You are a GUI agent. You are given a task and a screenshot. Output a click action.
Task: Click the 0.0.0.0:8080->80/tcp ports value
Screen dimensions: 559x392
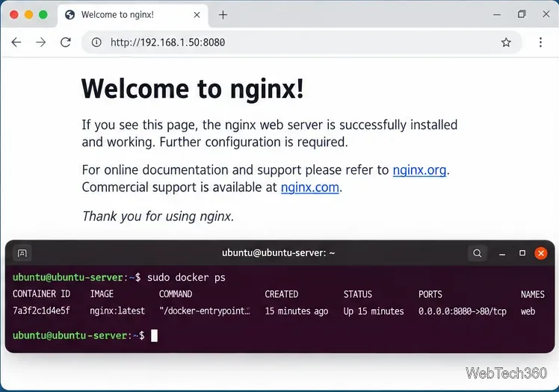click(x=463, y=311)
